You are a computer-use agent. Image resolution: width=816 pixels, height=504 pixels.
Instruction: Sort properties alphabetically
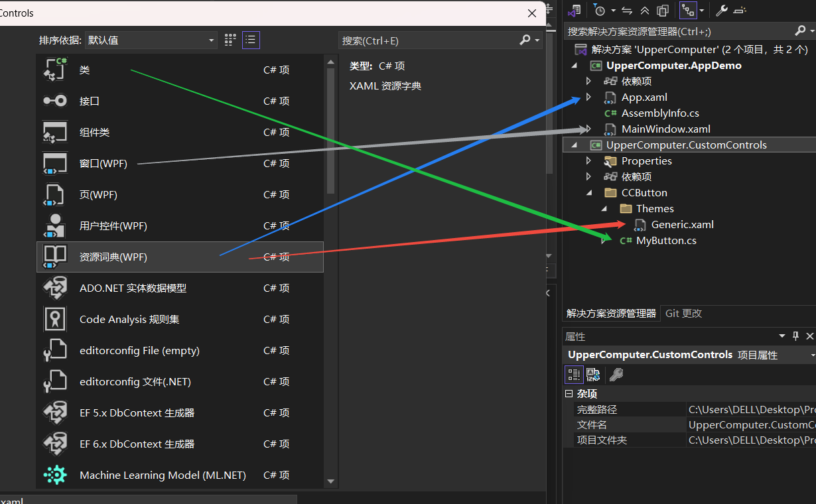click(x=593, y=375)
